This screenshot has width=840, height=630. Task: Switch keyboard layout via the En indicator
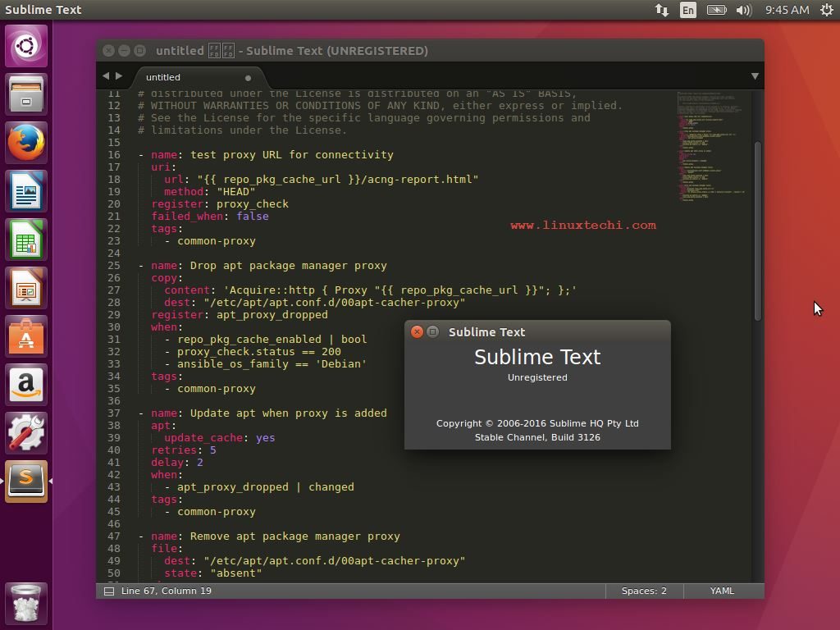[687, 10]
